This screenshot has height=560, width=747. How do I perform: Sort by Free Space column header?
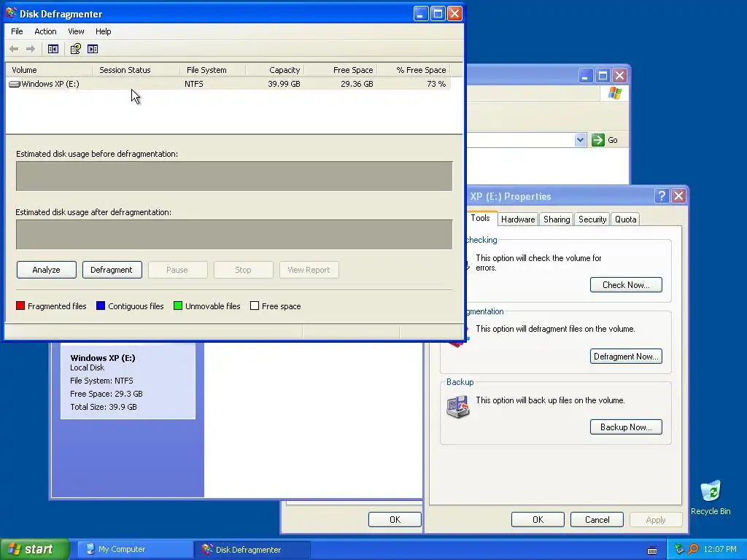(x=341, y=70)
